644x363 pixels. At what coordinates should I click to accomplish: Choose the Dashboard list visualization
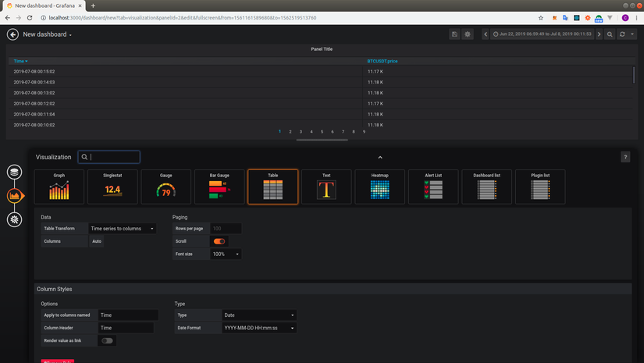(x=486, y=187)
